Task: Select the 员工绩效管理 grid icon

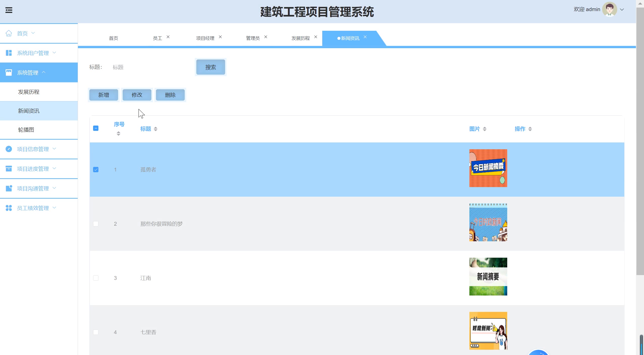Action: (x=9, y=208)
